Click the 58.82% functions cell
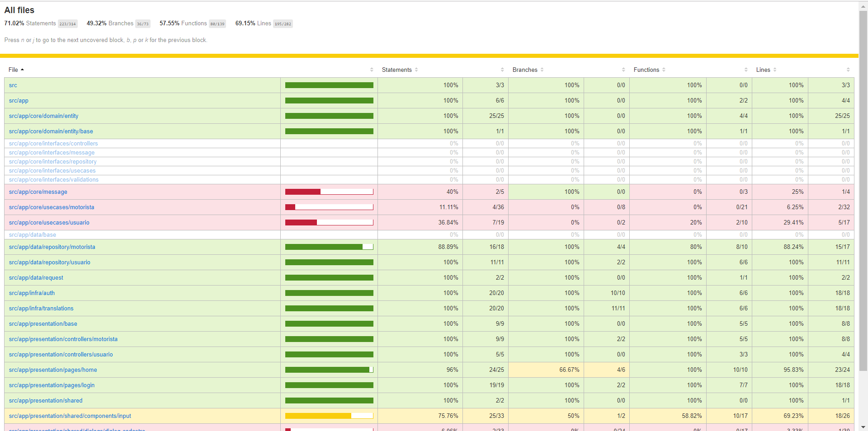The height and width of the screenshot is (431, 868). pyautogui.click(x=668, y=416)
